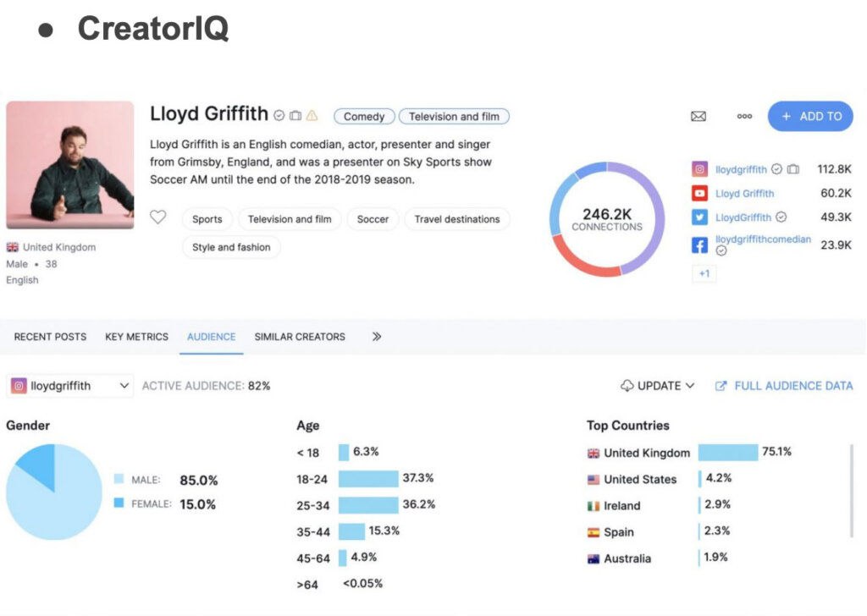Click the briefcase icon next to lloydgriffith

point(793,169)
